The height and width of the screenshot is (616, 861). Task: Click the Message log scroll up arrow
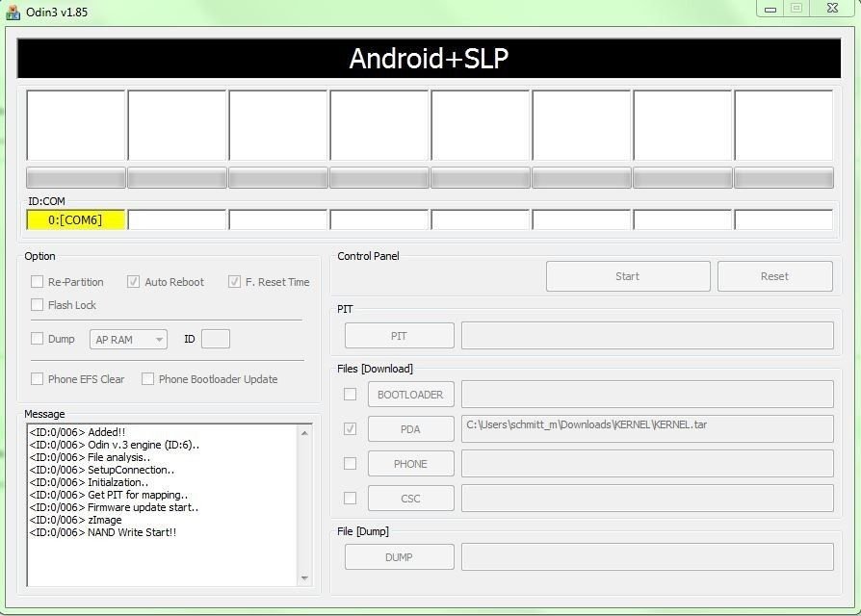pyautogui.click(x=304, y=433)
